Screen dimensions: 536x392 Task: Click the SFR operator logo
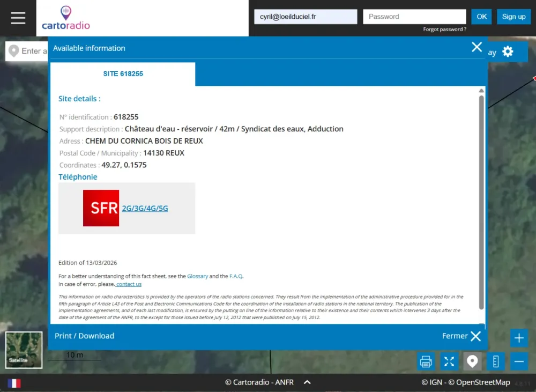pos(101,208)
